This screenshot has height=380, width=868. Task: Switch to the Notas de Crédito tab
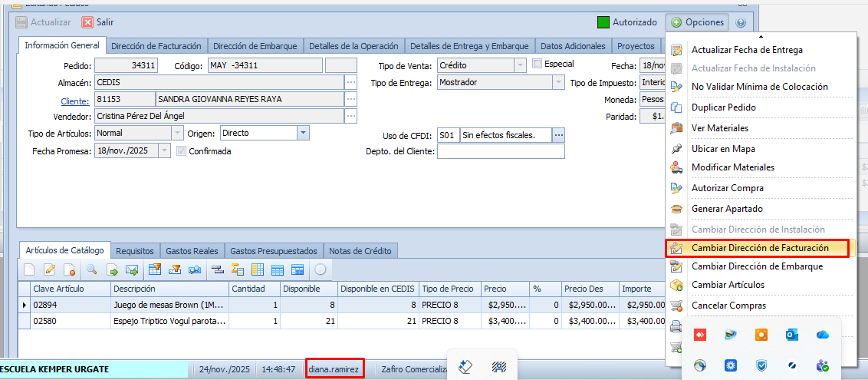pos(360,251)
